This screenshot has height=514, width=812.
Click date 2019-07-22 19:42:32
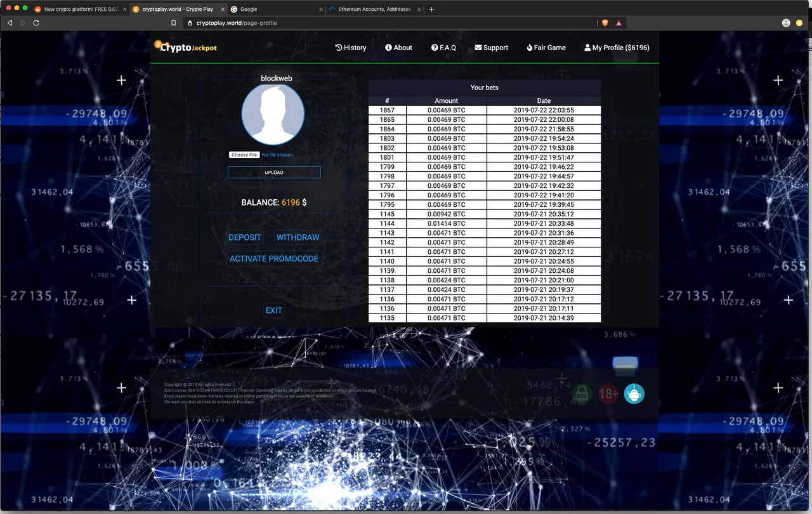[544, 186]
